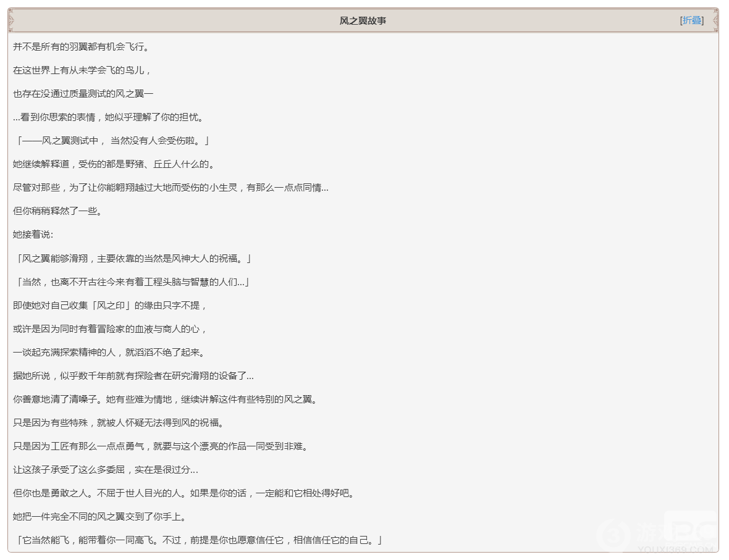Click the quote mentioning 工程头脑与智慧的人们

click(x=131, y=282)
